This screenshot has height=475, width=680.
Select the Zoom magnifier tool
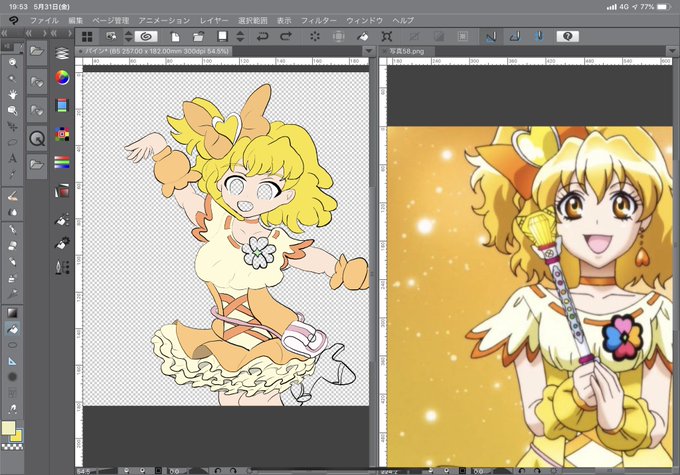click(13, 63)
